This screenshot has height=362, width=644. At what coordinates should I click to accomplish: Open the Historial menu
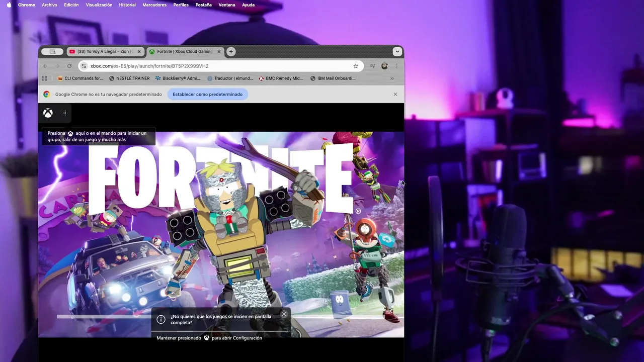tap(127, 5)
